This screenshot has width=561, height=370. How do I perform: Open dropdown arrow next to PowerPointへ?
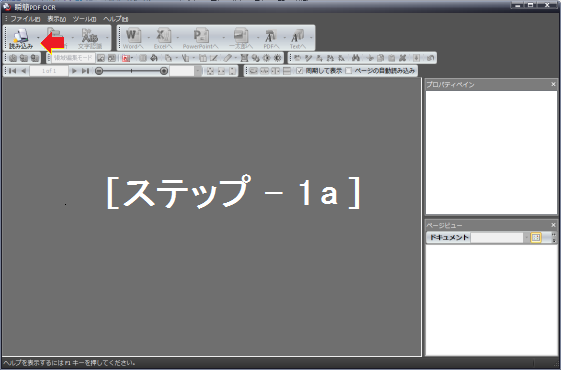click(224, 37)
